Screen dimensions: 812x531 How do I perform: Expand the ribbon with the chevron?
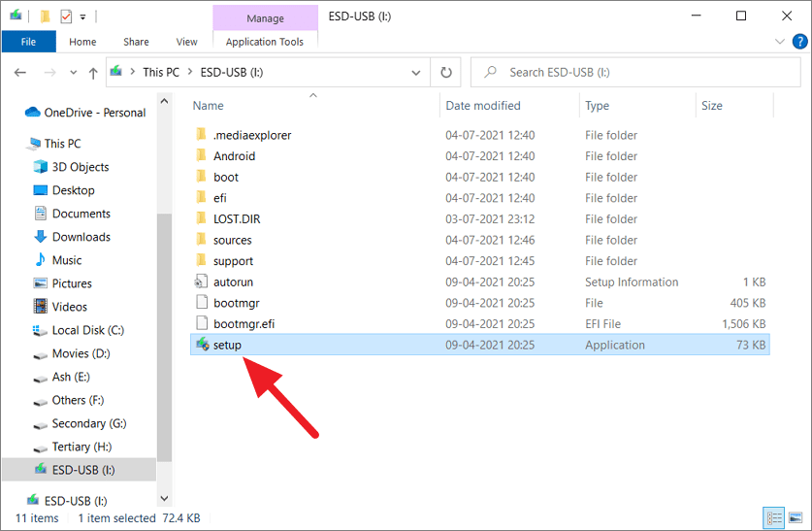tap(779, 42)
